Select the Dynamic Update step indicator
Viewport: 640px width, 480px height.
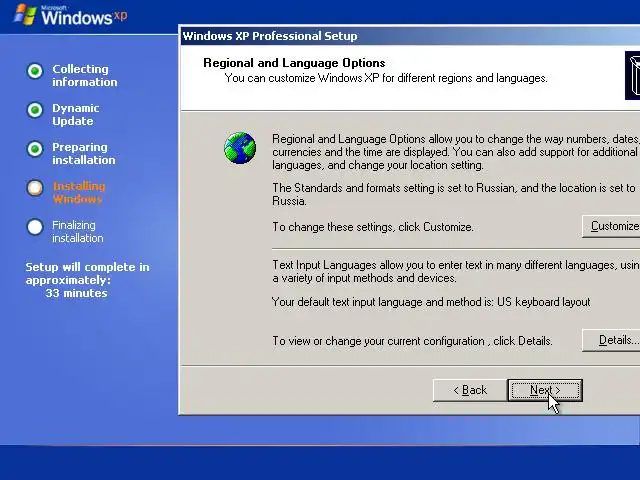coord(35,110)
